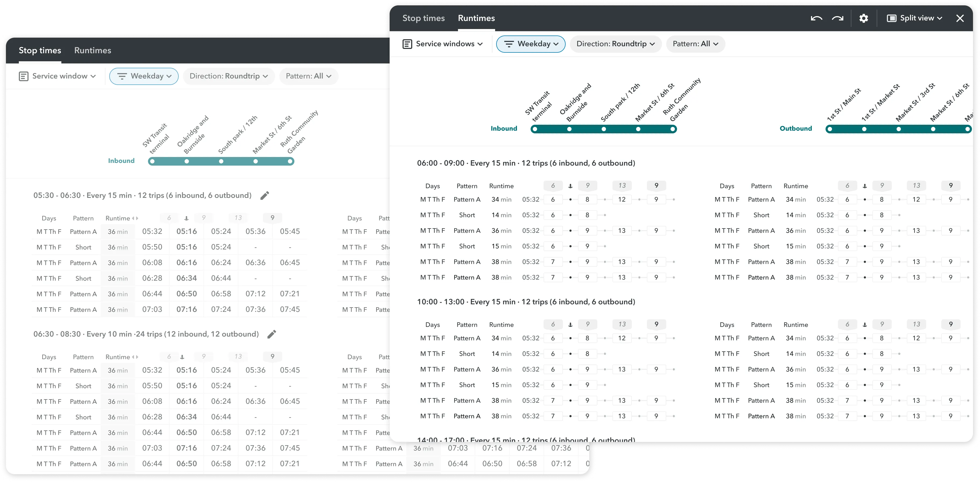Click anchor icon in 05:30 - 06:30 table header

pyautogui.click(x=186, y=218)
